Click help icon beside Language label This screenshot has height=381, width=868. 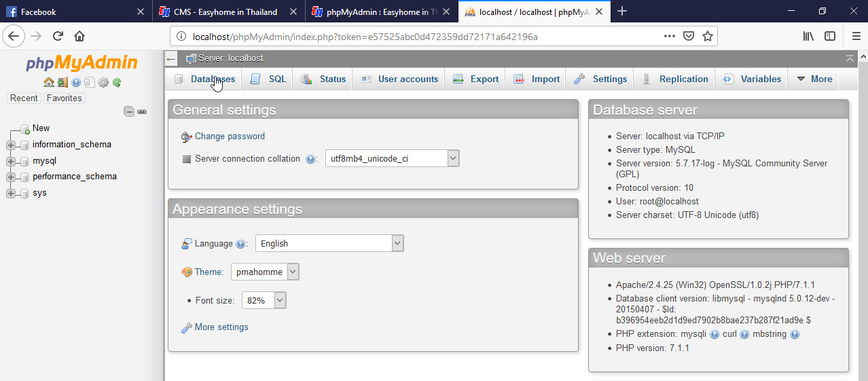tap(240, 244)
